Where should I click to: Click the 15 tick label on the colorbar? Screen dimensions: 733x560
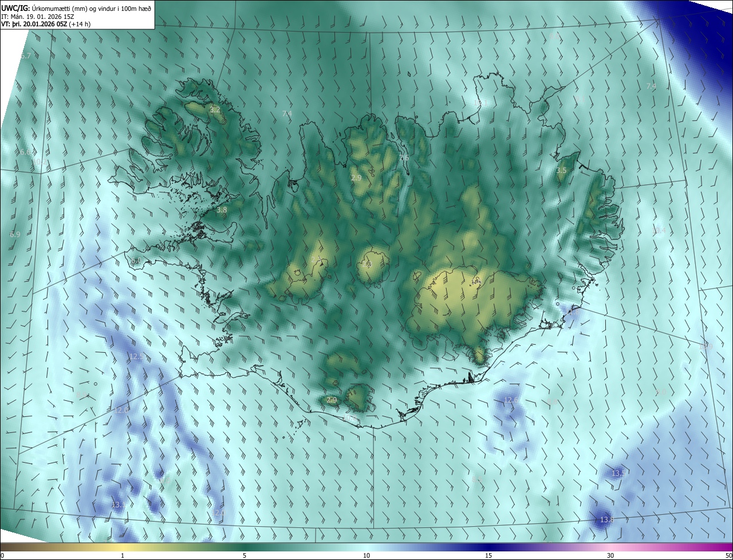coord(488,555)
